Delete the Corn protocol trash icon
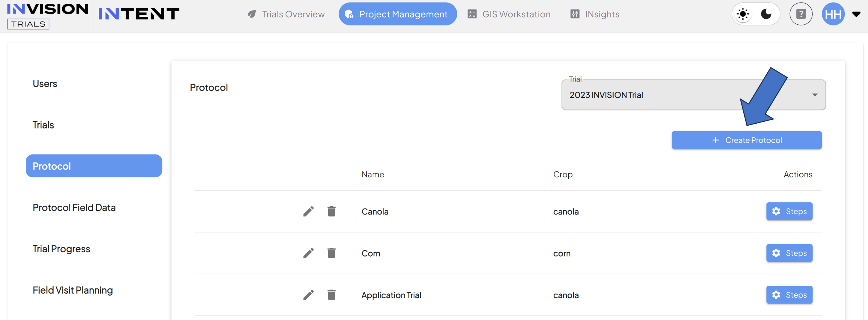This screenshot has width=868, height=320. pyautogui.click(x=332, y=253)
